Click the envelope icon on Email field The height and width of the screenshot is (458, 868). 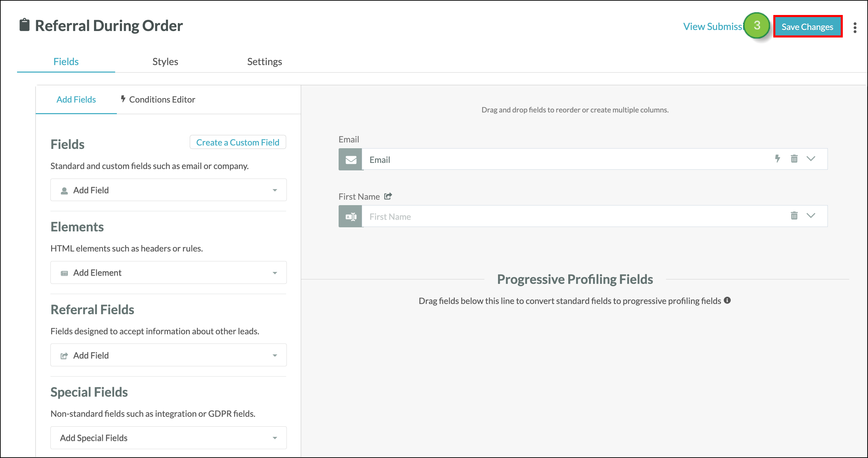coord(351,159)
